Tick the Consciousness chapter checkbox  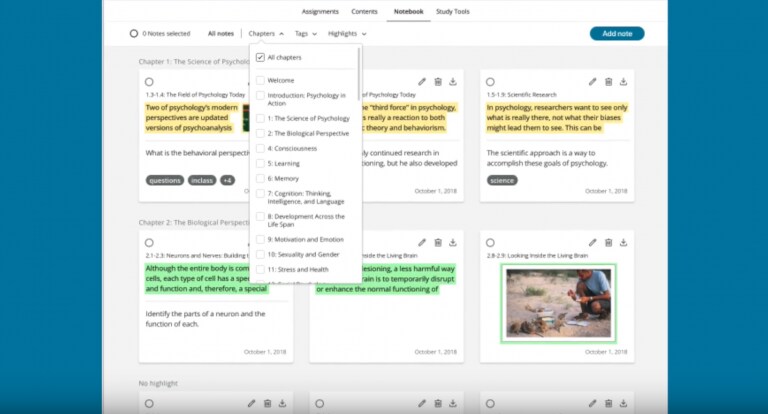coord(261,148)
